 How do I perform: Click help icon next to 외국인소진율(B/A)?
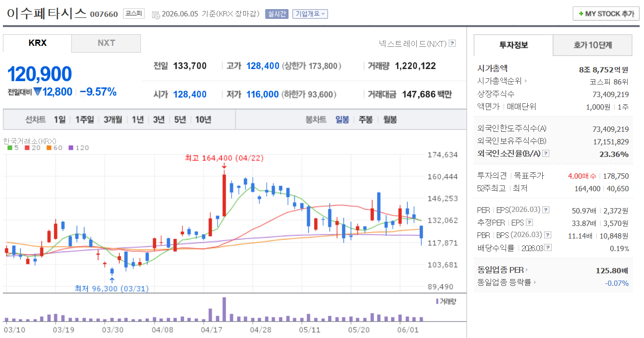tap(546, 154)
